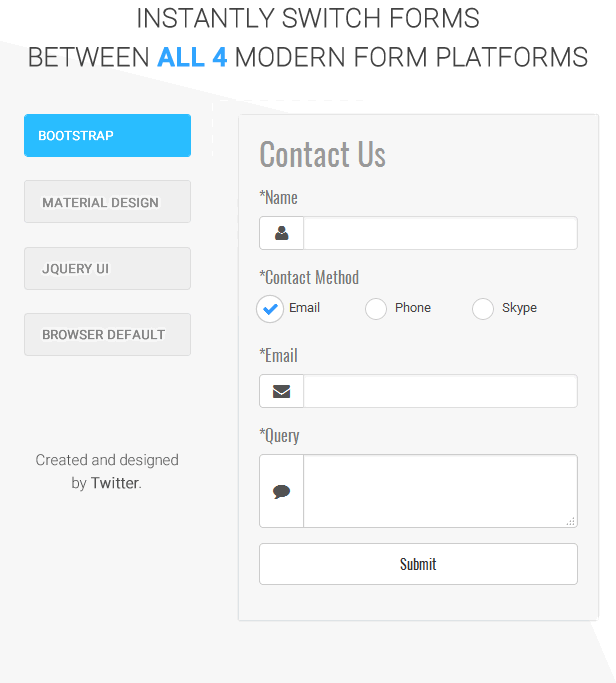The image size is (616, 683).
Task: Click the *Query field label
Action: click(x=279, y=435)
